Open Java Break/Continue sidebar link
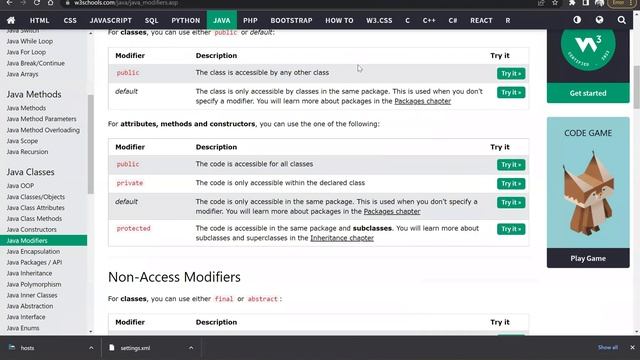The width and height of the screenshot is (640, 360). pyautogui.click(x=36, y=63)
